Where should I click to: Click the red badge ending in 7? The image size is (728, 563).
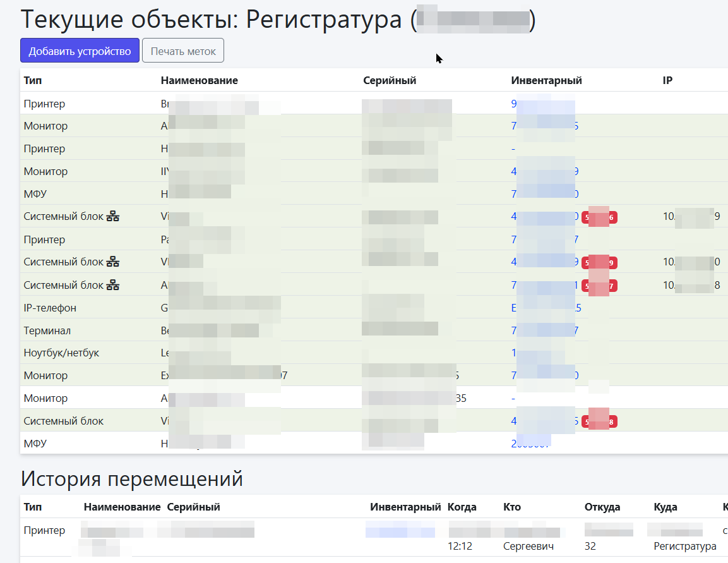pyautogui.click(x=599, y=286)
